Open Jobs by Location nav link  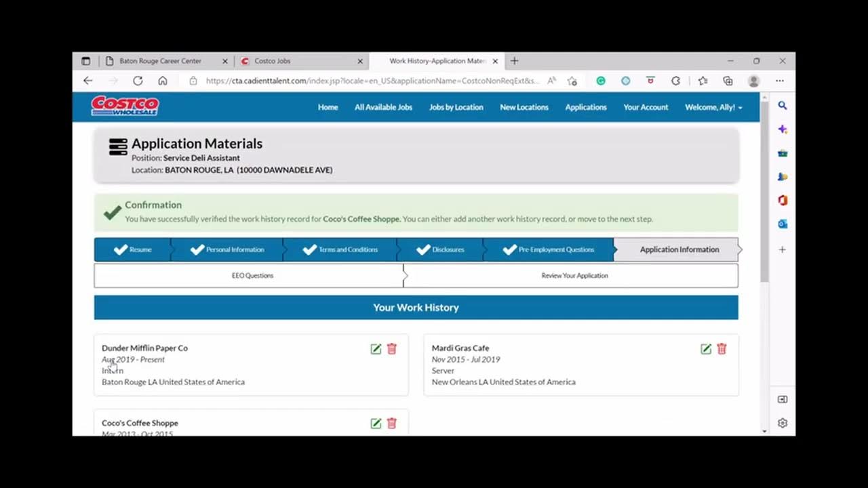[456, 107]
